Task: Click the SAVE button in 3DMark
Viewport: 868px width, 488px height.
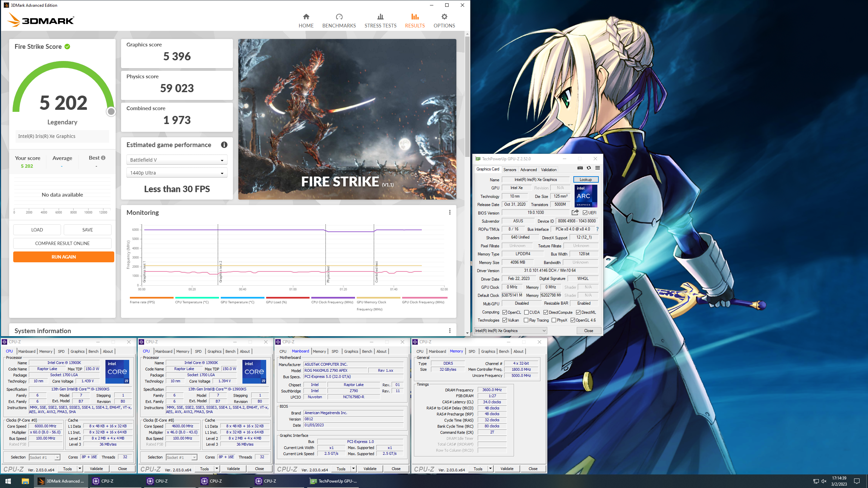Action: pos(87,230)
